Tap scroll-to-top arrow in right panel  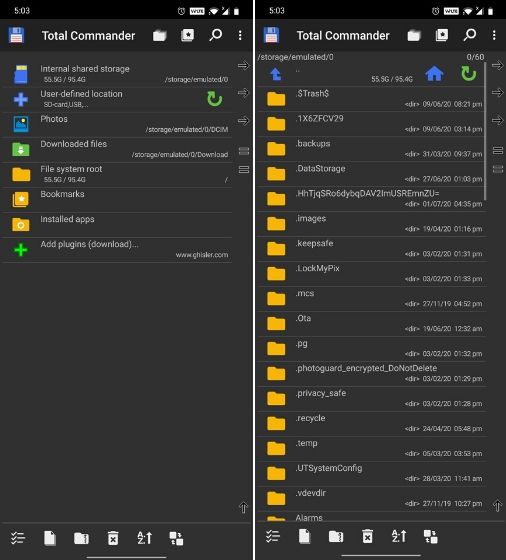[x=497, y=505]
